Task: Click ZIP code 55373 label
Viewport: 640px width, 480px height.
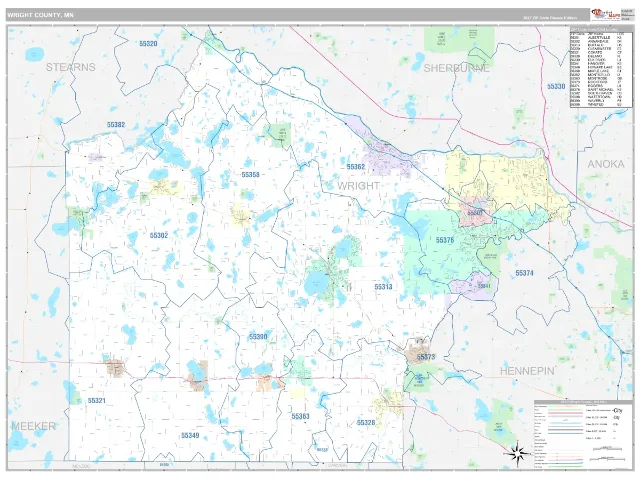Action: click(x=426, y=357)
